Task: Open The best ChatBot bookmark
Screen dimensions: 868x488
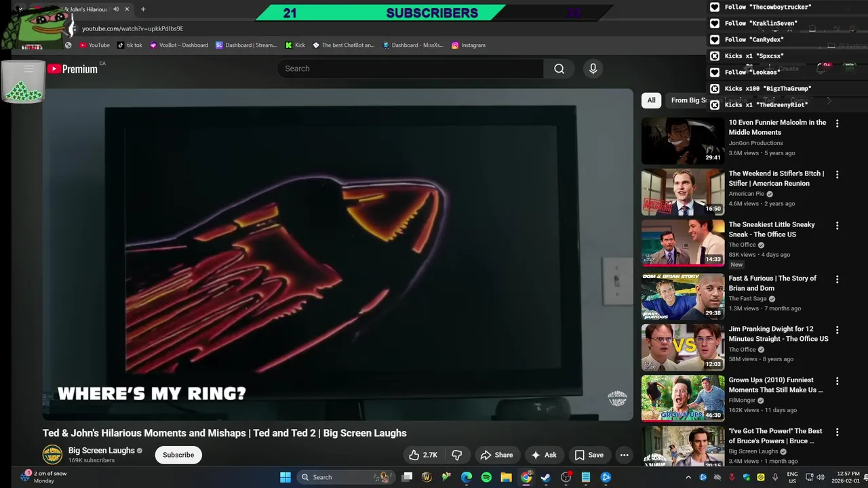Action: click(x=343, y=45)
